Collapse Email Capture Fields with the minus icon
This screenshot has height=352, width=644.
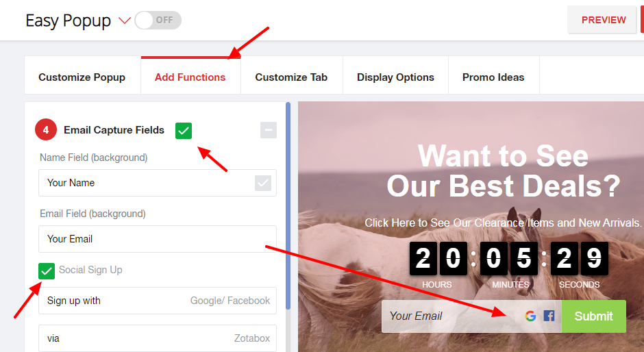click(268, 130)
